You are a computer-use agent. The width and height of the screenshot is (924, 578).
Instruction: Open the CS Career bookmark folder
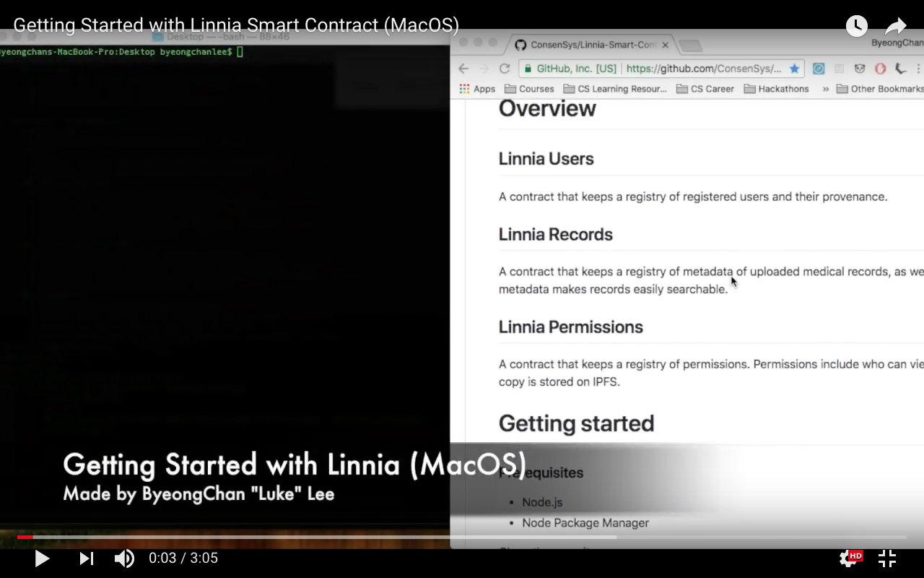[x=705, y=89]
